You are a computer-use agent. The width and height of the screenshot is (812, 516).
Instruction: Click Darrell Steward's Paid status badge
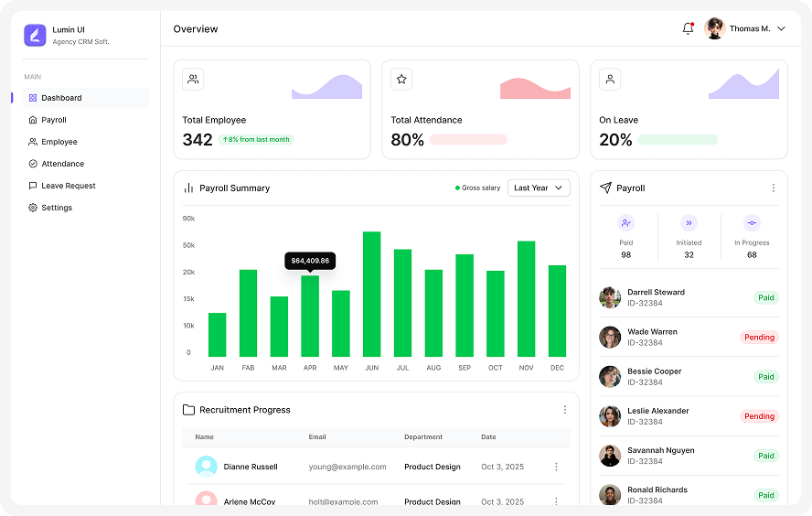pyautogui.click(x=765, y=297)
